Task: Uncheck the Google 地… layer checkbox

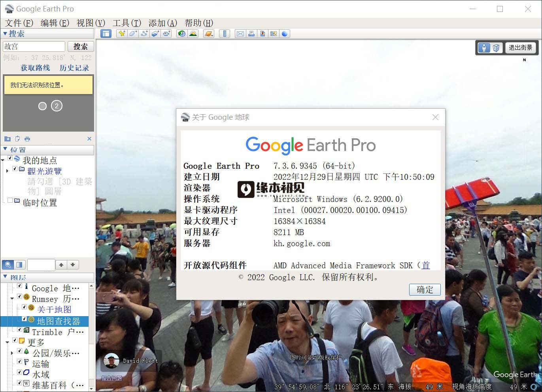Action: pyautogui.click(x=19, y=286)
